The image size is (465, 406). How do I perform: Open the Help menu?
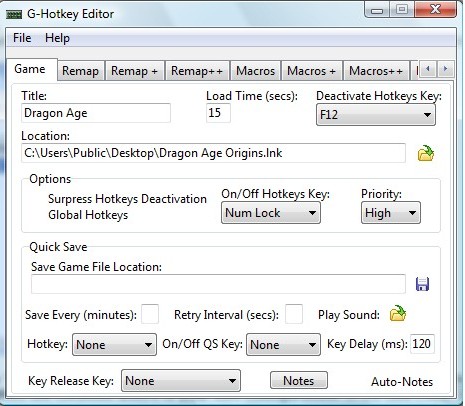(x=57, y=38)
